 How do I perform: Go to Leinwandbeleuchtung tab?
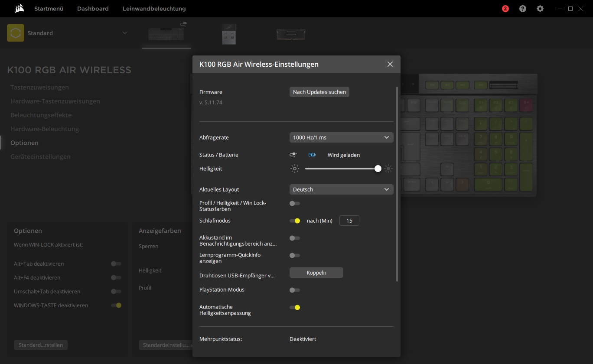[154, 9]
